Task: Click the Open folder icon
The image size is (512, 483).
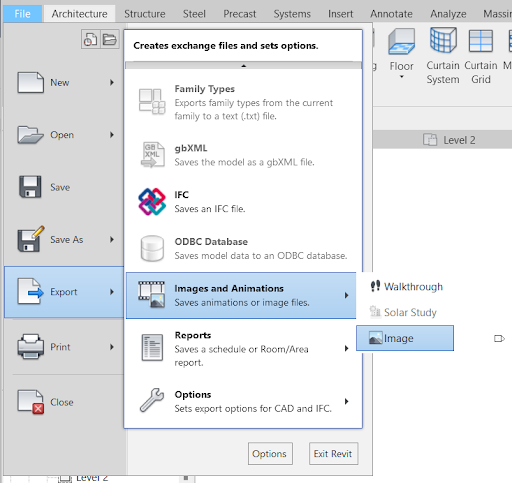Action: [x=30, y=135]
